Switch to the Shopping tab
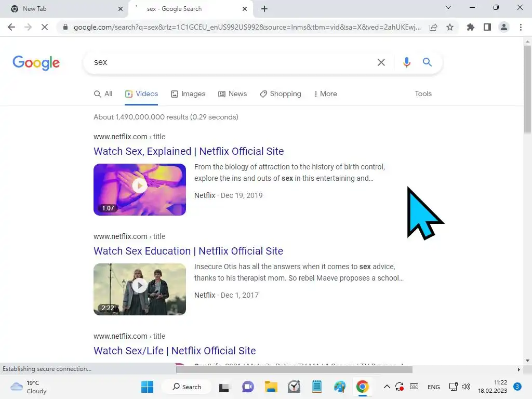 tap(281, 94)
